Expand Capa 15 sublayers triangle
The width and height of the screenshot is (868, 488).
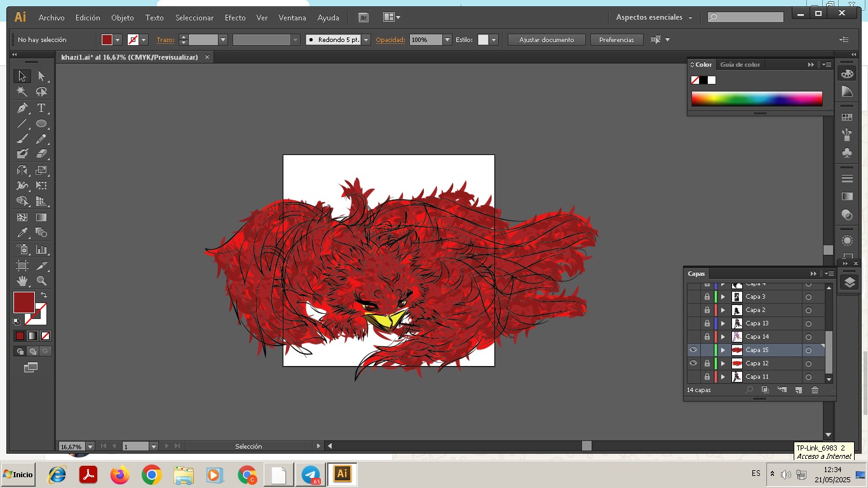click(x=722, y=350)
